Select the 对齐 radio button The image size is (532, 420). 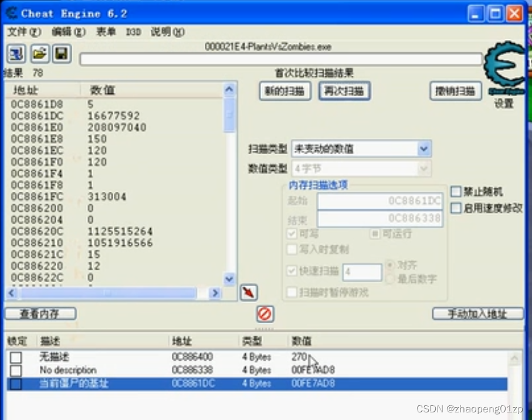click(390, 265)
